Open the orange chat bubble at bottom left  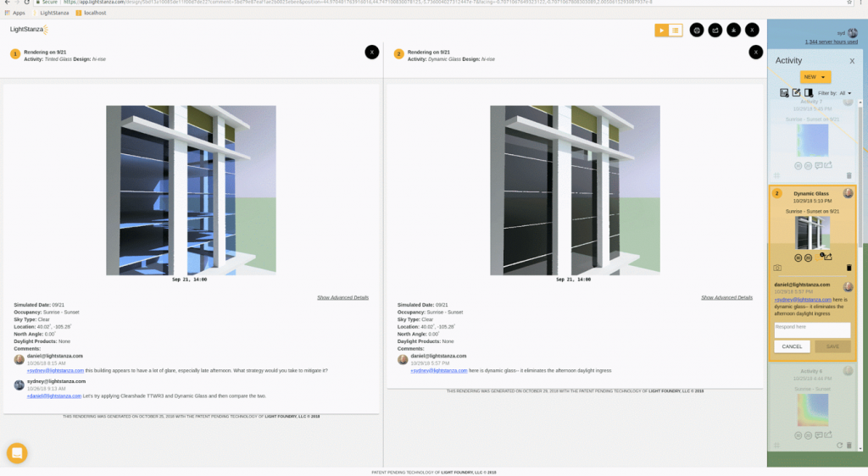click(17, 453)
